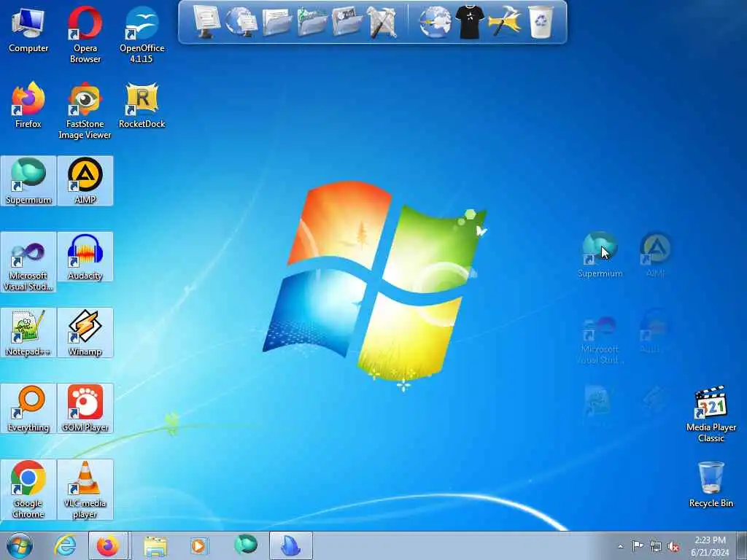Open the computer monitor icon in RocketDock
Viewport: 747px width, 560px height.
(x=206, y=22)
